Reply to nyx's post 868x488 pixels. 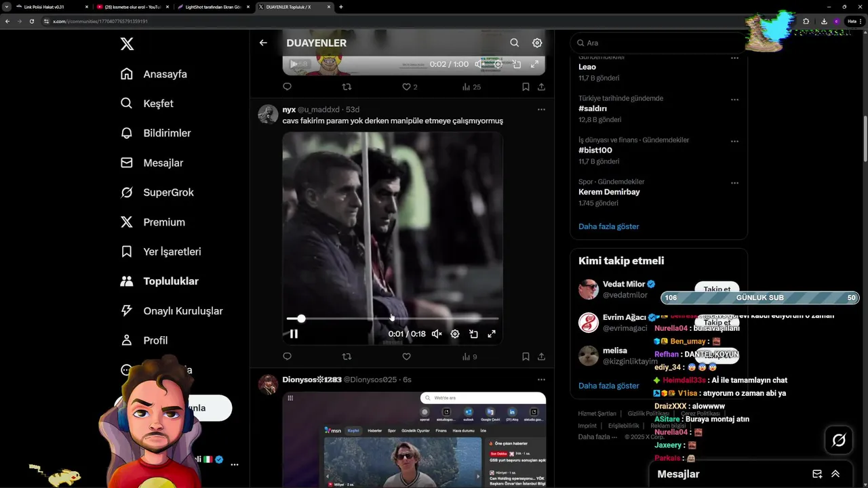coord(287,357)
